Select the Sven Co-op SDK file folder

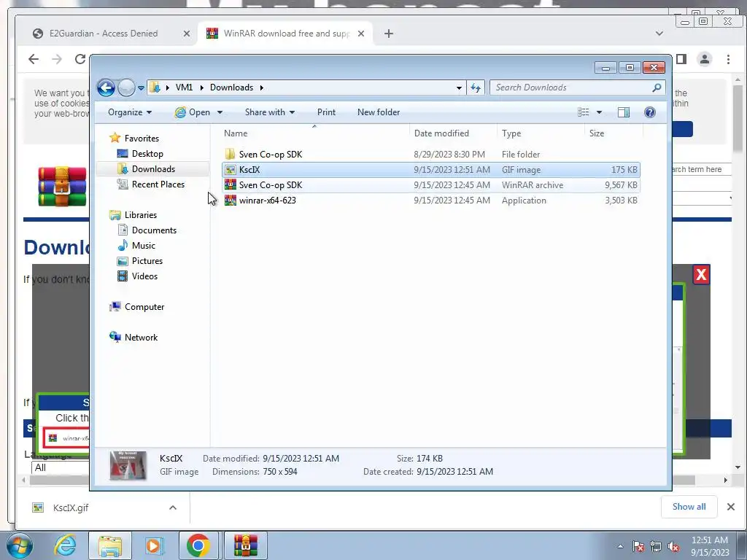tap(431, 155)
